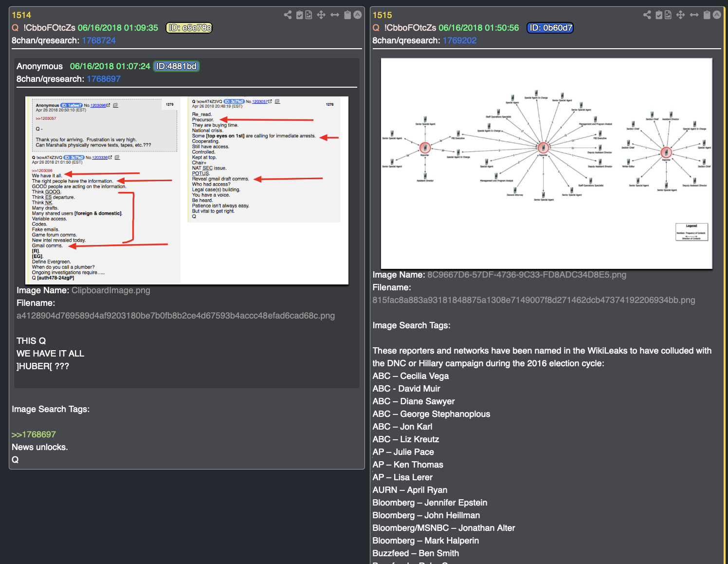
Task: Open 8chan link 1768724
Action: (99, 40)
